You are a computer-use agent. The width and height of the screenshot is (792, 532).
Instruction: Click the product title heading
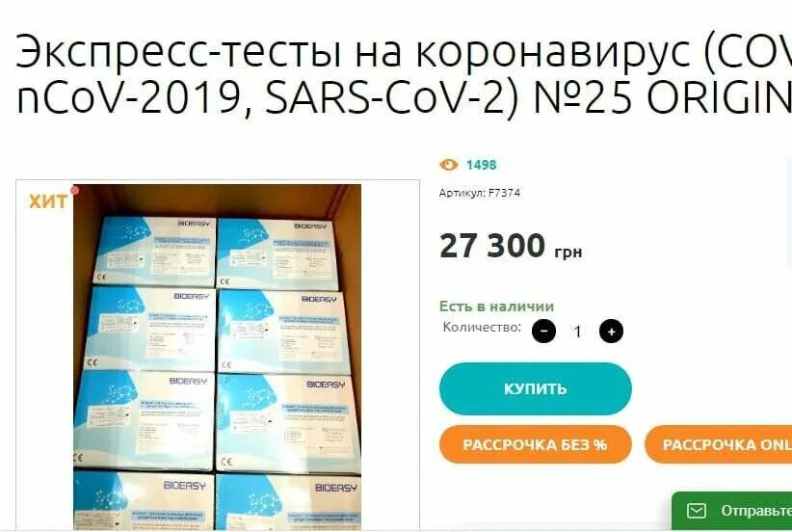[x=404, y=73]
